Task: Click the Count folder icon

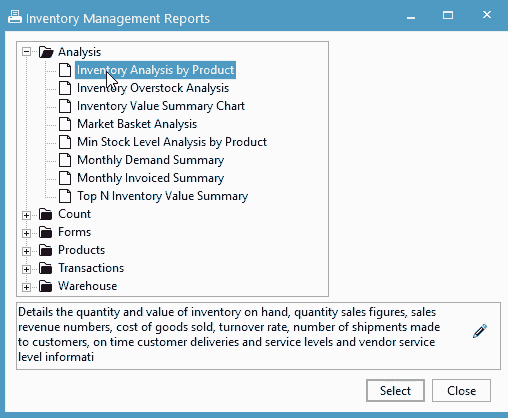Action: (x=45, y=214)
